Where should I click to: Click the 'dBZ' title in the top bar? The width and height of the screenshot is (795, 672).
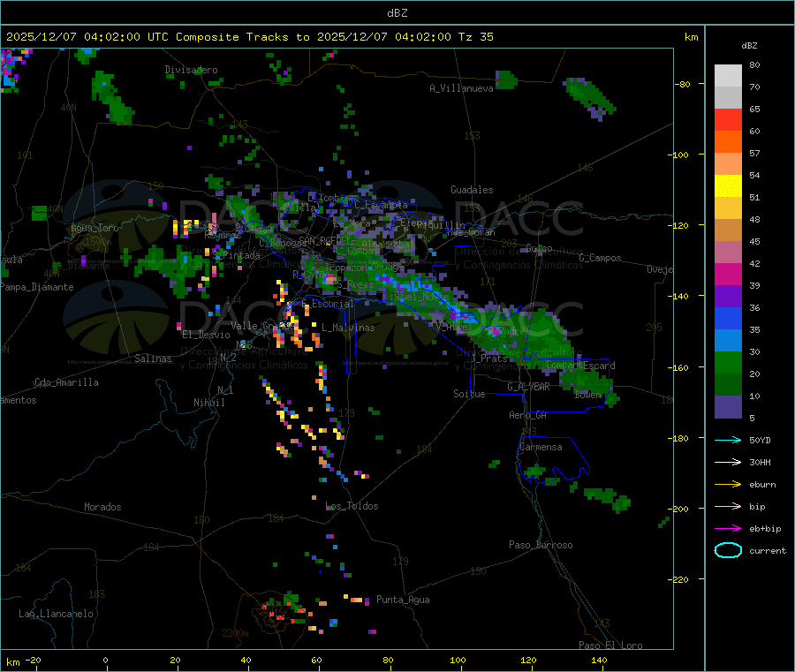click(397, 13)
